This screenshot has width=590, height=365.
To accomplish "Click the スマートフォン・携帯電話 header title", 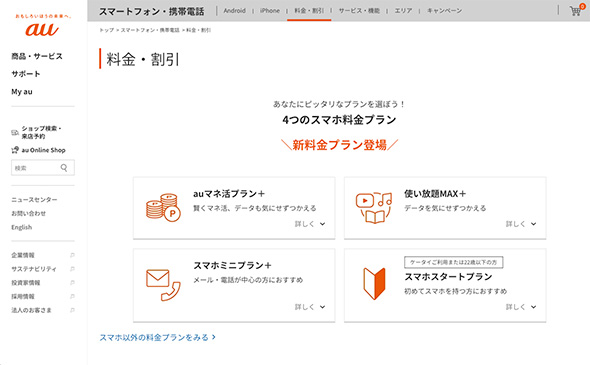I will point(152,11).
